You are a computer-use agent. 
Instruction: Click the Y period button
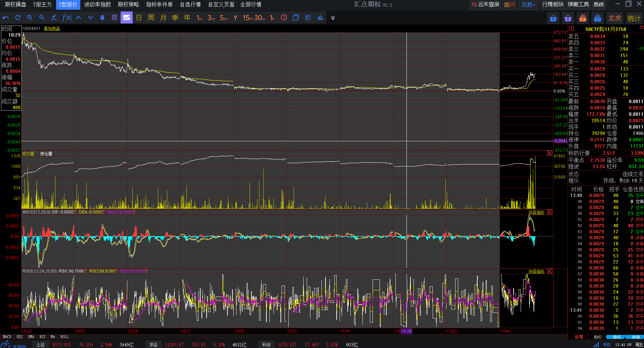(235, 18)
